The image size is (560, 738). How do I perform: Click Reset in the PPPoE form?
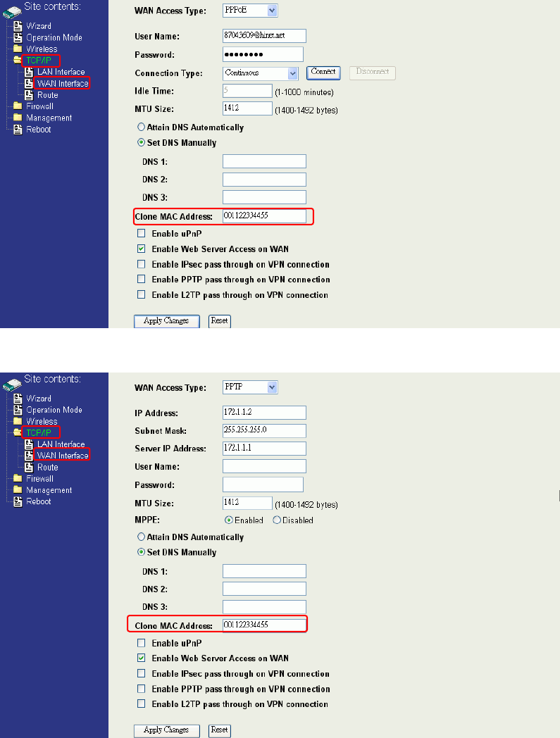(x=220, y=321)
